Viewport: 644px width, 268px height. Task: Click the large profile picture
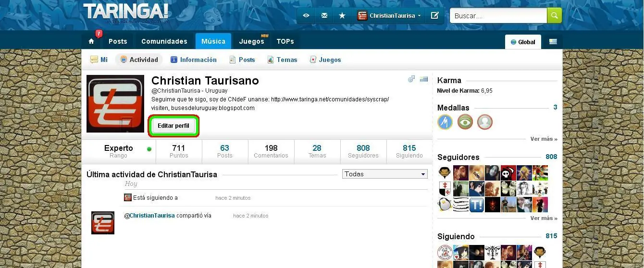[115, 104]
